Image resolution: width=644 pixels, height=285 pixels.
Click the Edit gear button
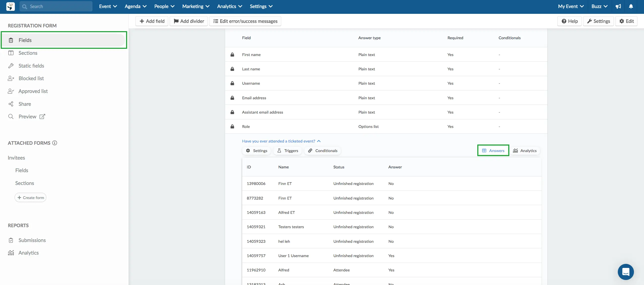click(x=626, y=21)
